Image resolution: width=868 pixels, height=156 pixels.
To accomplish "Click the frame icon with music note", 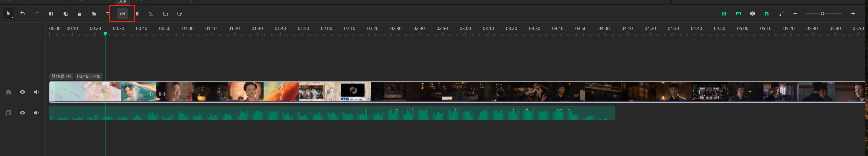I will coord(165,14).
